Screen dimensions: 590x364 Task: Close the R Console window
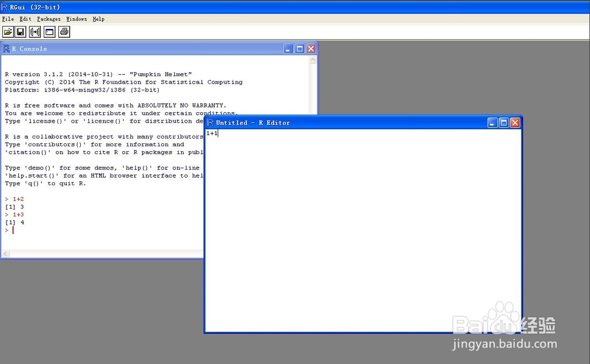click(311, 48)
